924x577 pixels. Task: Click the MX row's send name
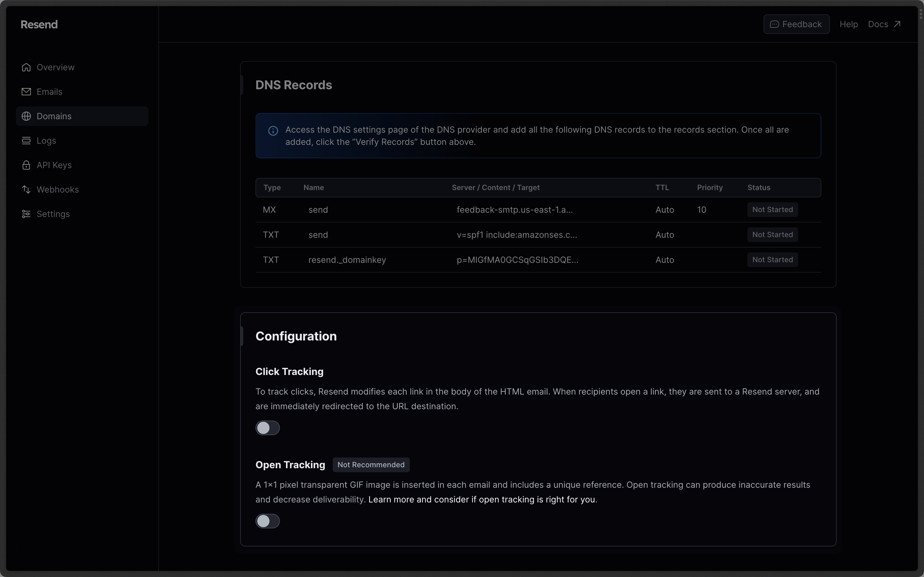coord(318,210)
